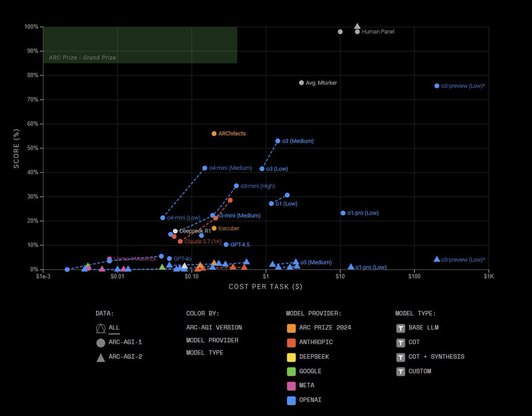
Task: Click the ARC Prize - Grand Prize label
Action: coord(82,58)
